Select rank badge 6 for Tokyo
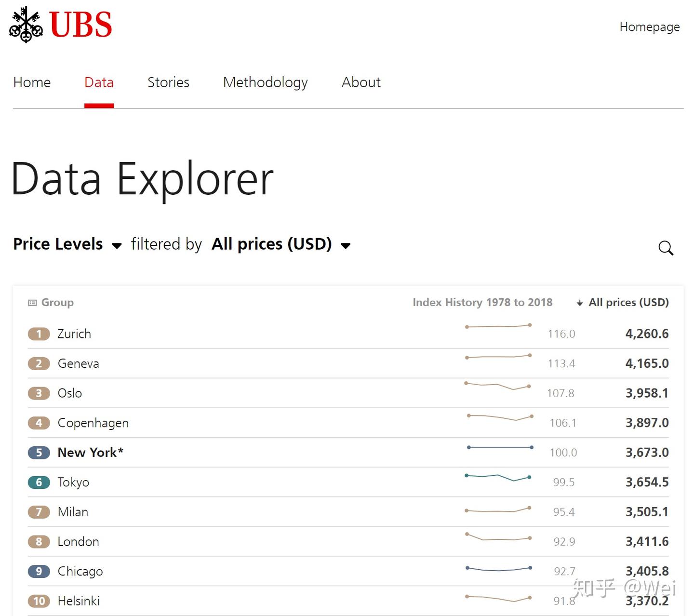The height and width of the screenshot is (616, 694). pyautogui.click(x=39, y=482)
